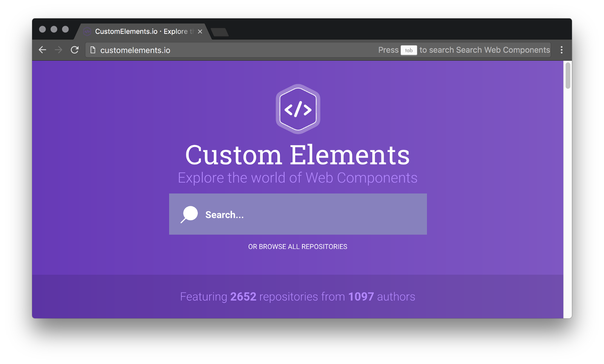Click the page's vertical scrollbar thumb

[x=567, y=76]
